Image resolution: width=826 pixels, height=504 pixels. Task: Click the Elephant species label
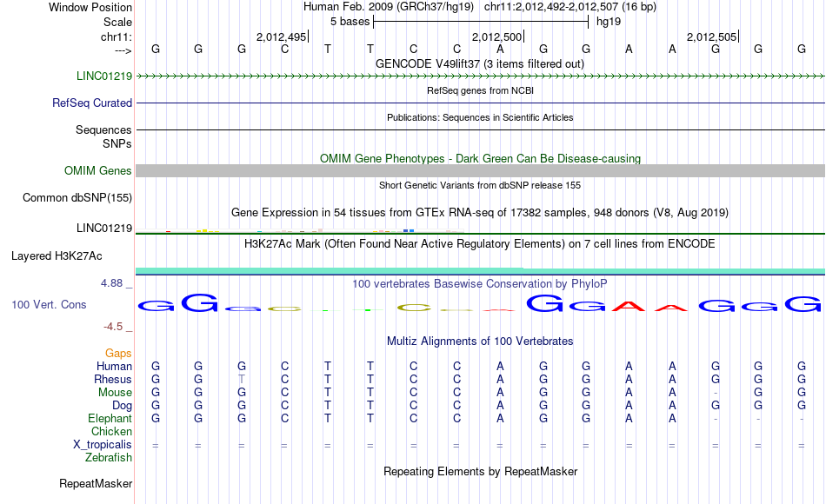(x=110, y=418)
